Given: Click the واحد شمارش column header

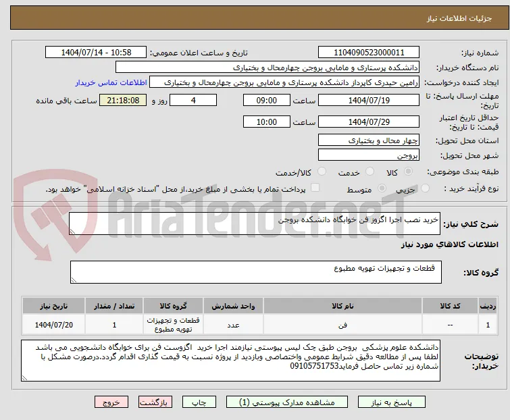Looking at the screenshot, I should tap(233, 306).
